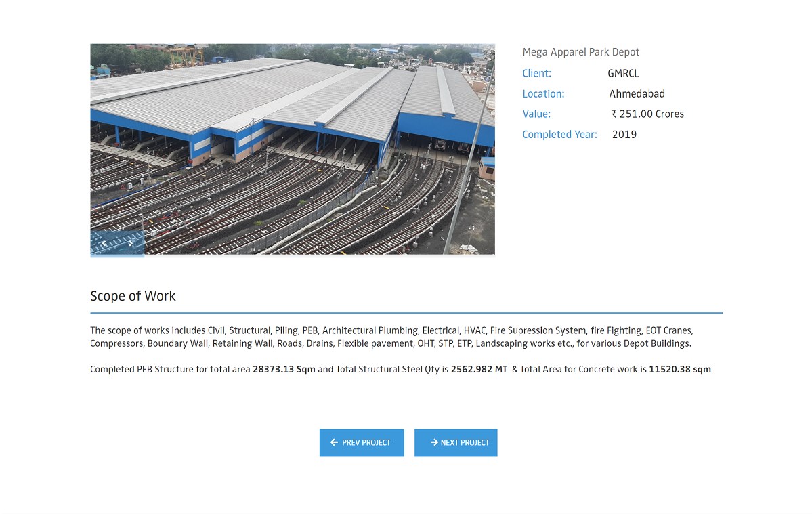This screenshot has height=514, width=812.
Task: Click the blue carousel navigation overlay
Action: [x=117, y=244]
